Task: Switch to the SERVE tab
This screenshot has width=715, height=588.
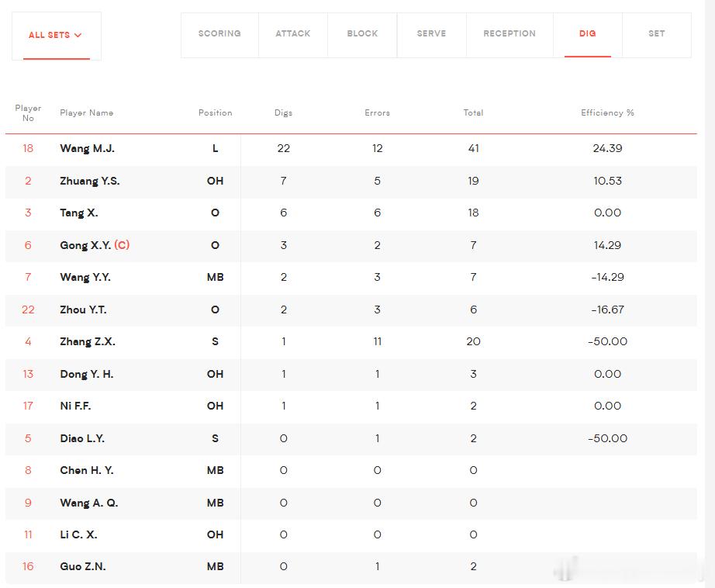Action: tap(431, 34)
